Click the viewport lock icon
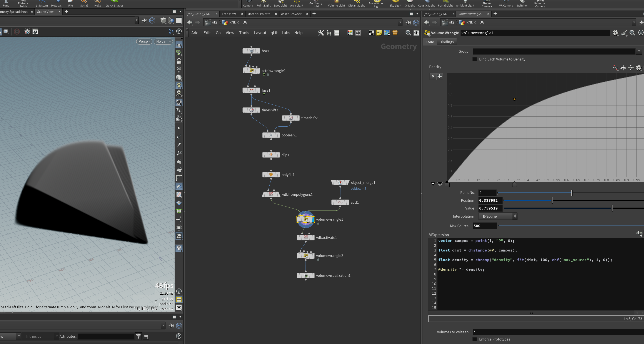Image resolution: width=644 pixels, height=344 pixels. (179, 61)
